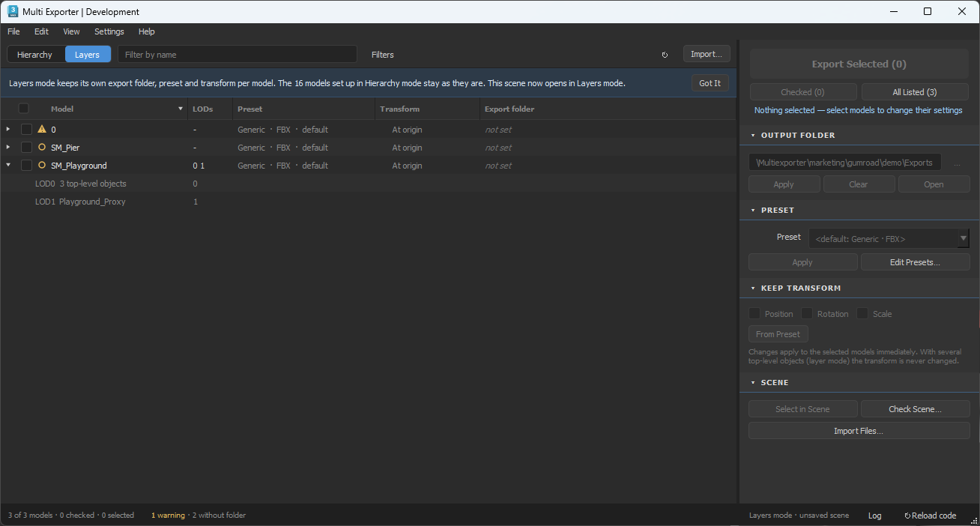Toggle the header select-all checkbox
Screen dimensions: 980x526
[23, 109]
